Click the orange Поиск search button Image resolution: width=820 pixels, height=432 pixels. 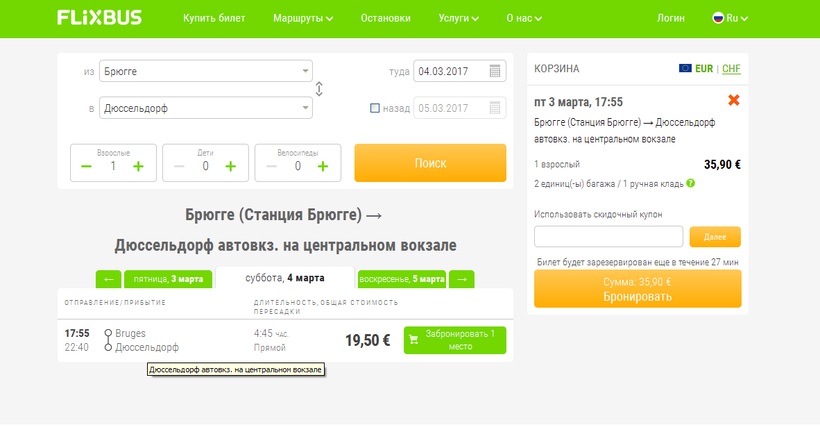coord(430,163)
